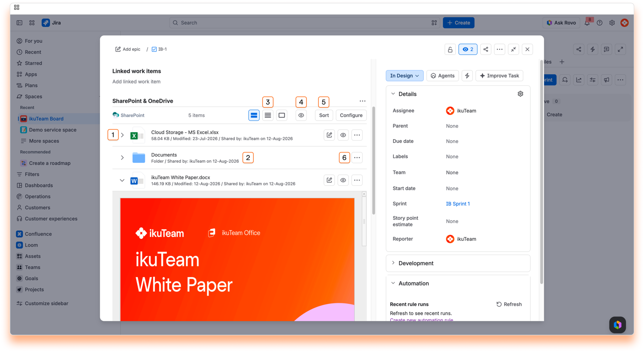Image resolution: width=644 pixels, height=352 pixels.
Task: Open the automation lightning icon beside Agents
Action: [x=467, y=76]
